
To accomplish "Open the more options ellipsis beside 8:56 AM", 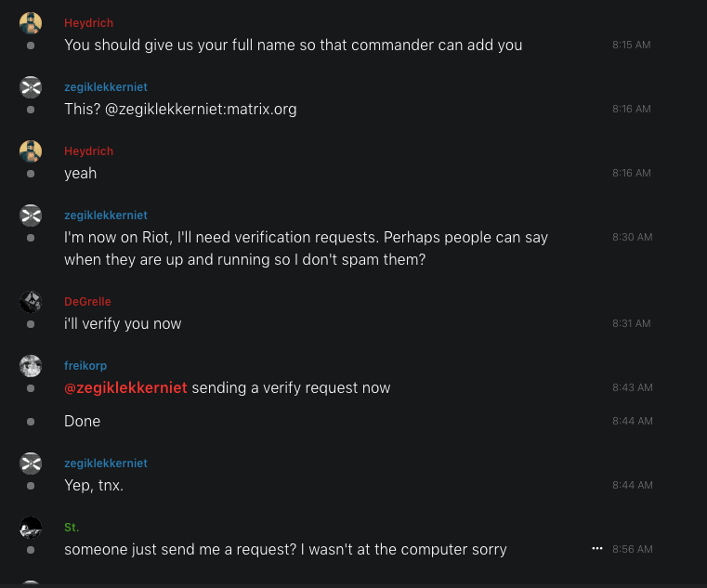I will [597, 549].
